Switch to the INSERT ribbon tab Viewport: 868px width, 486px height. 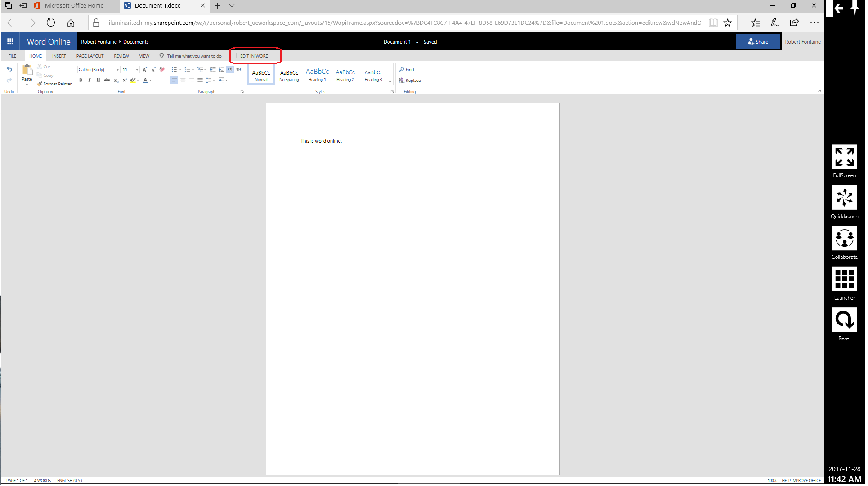59,56
